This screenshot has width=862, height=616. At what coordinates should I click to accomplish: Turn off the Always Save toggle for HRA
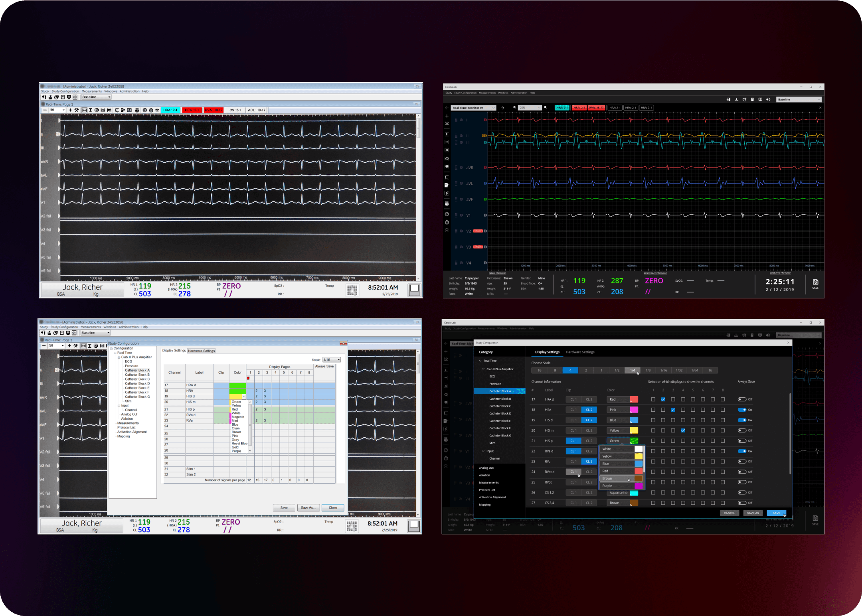743,410
